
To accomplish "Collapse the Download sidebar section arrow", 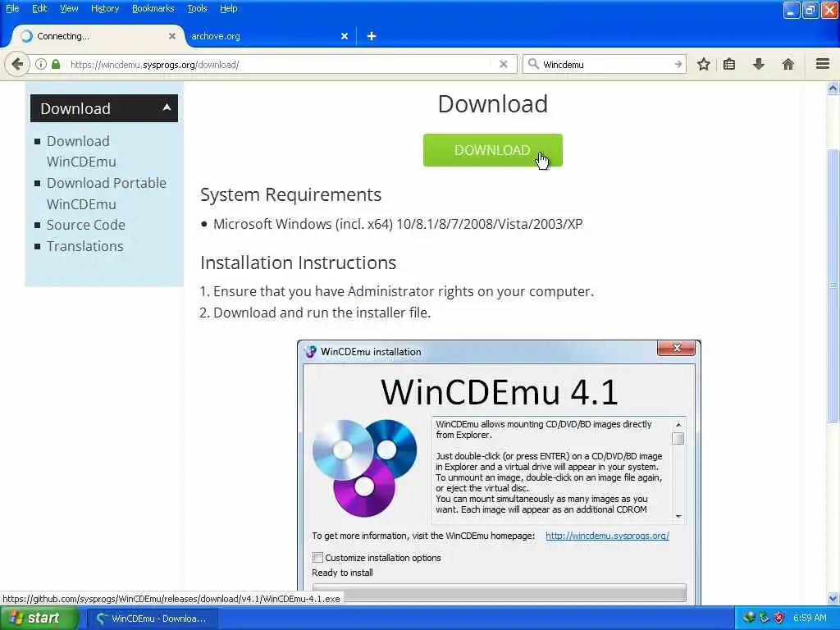I will click(167, 107).
